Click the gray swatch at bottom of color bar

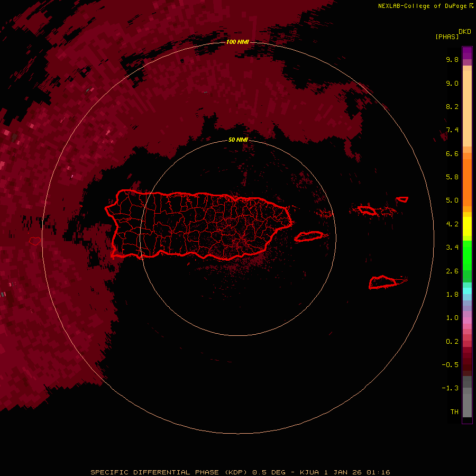tap(467, 405)
